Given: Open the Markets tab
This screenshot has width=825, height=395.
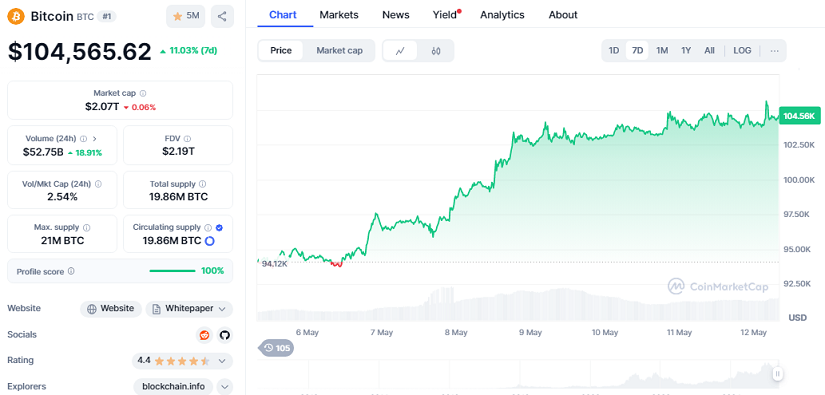Looking at the screenshot, I should coord(339,15).
